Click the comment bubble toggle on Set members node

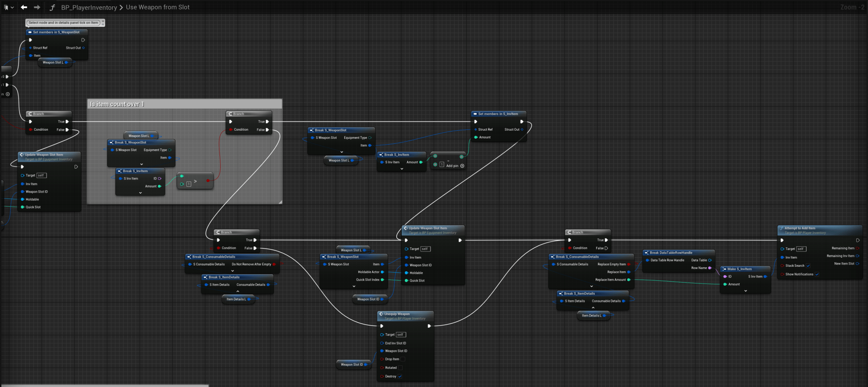pyautogui.click(x=103, y=22)
